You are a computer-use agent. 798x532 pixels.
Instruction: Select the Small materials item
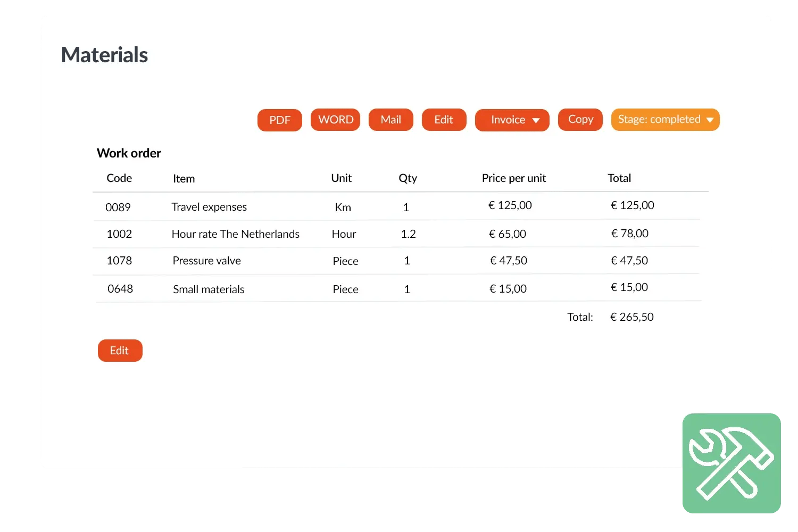[209, 289]
